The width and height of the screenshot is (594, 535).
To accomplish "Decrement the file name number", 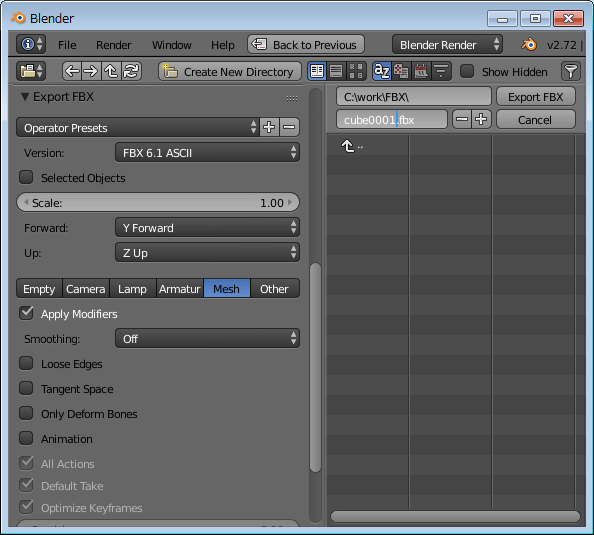I will click(462, 119).
